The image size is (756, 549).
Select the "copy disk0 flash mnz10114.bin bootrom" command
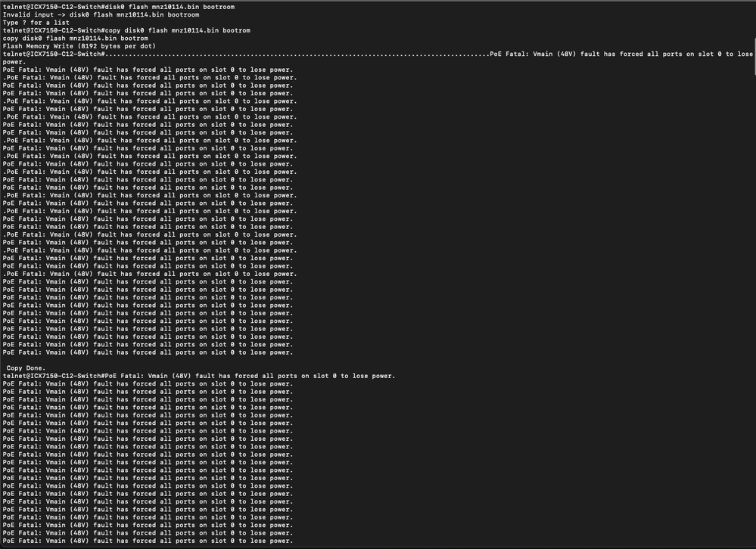76,38
